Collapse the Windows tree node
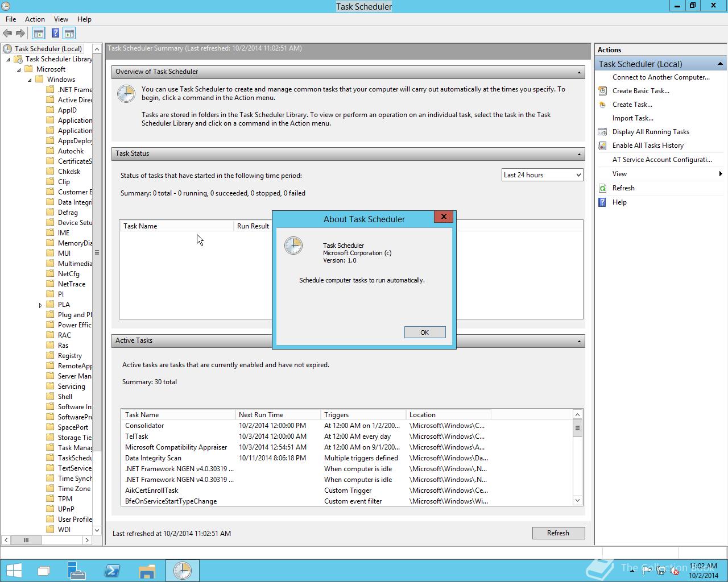Viewport: 728px width, 582px height. click(x=30, y=80)
